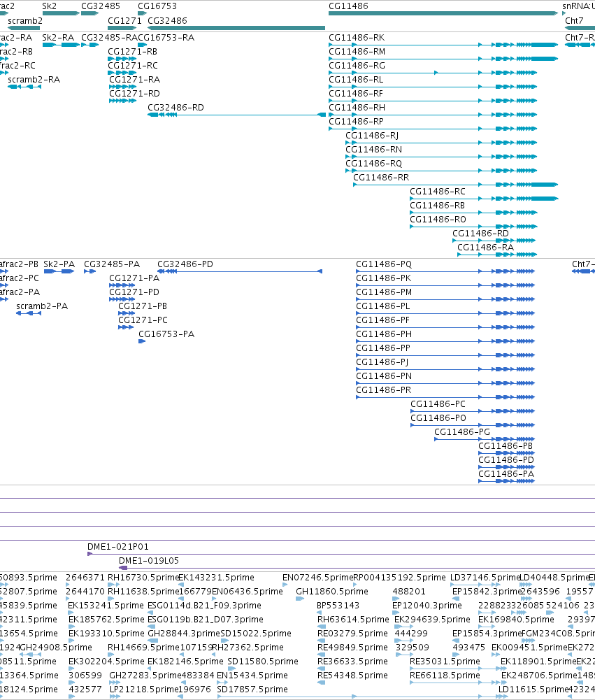Select the CG1271-RA transcript

coord(134,80)
